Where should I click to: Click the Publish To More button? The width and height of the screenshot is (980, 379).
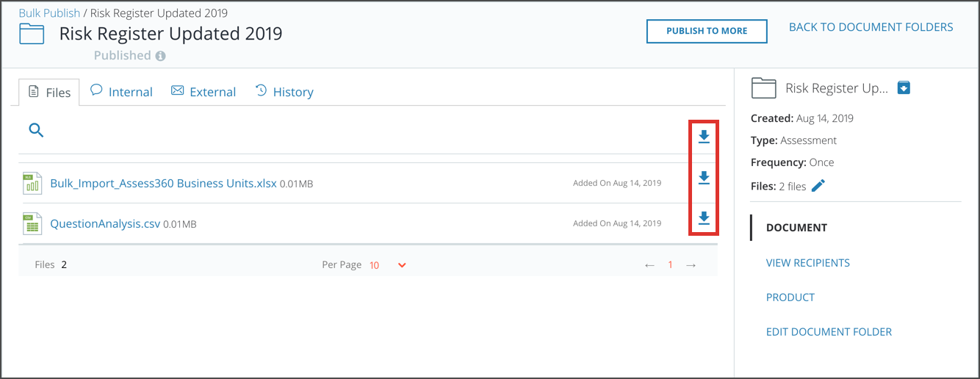coord(707,31)
